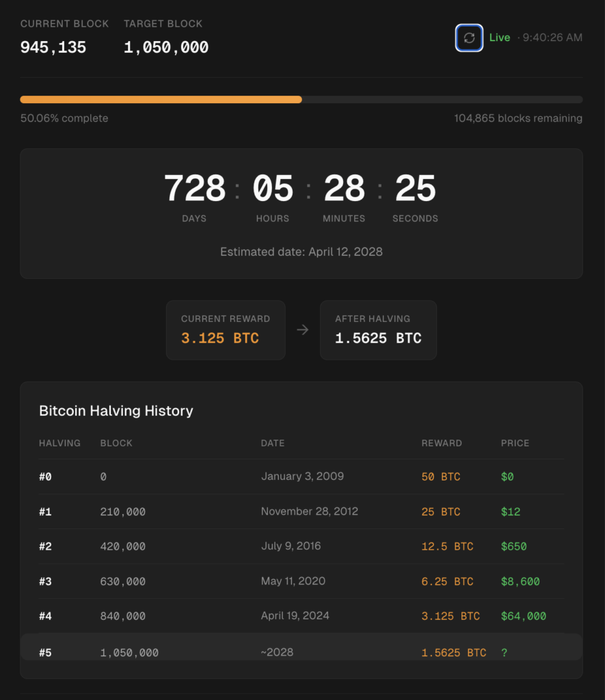Click the 25 seconds countdown number
Screen dimensions: 605x700
tap(415, 189)
